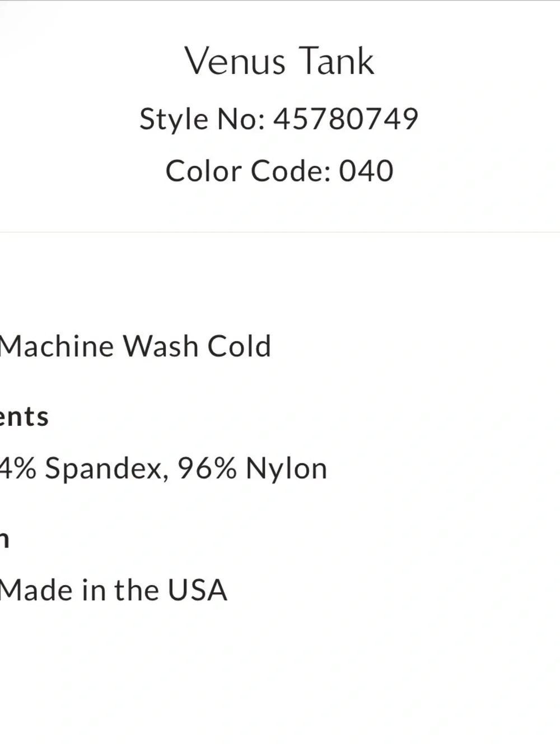Click the word Venus in title
This screenshot has height=747, width=560.
coord(235,61)
